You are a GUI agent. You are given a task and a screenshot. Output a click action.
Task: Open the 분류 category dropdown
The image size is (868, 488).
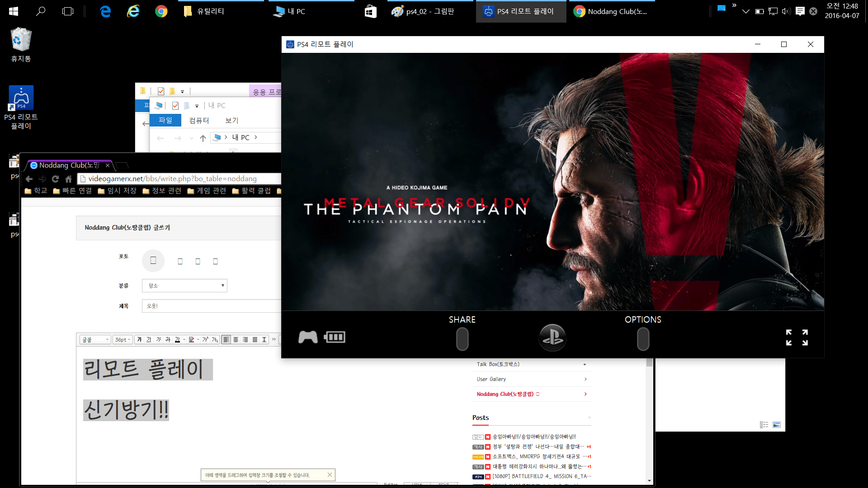[x=184, y=286]
